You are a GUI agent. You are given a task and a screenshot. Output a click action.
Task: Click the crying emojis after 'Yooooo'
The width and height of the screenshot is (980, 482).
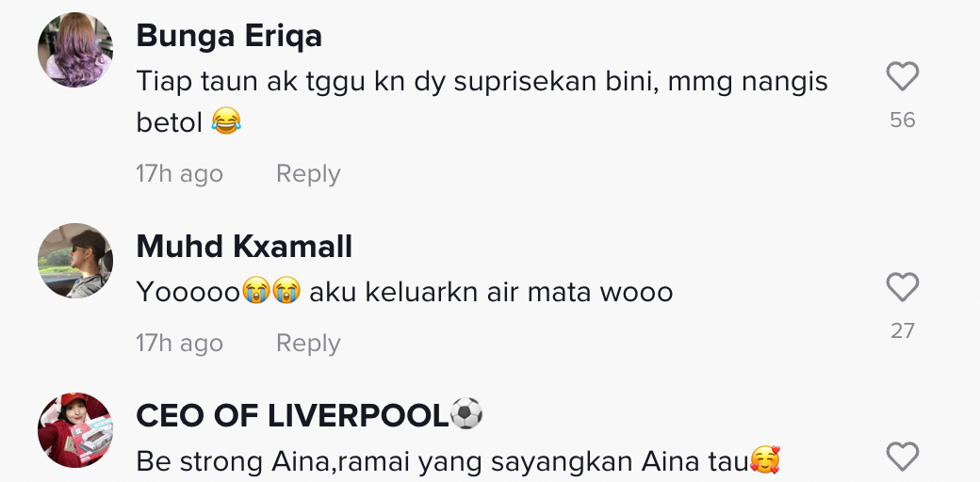click(x=271, y=291)
